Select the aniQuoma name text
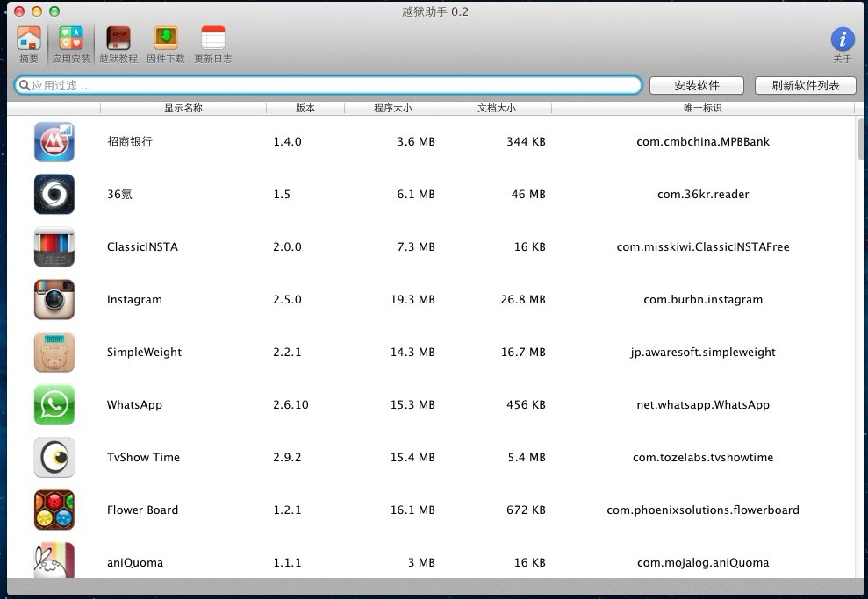The width and height of the screenshot is (868, 599). coord(135,562)
